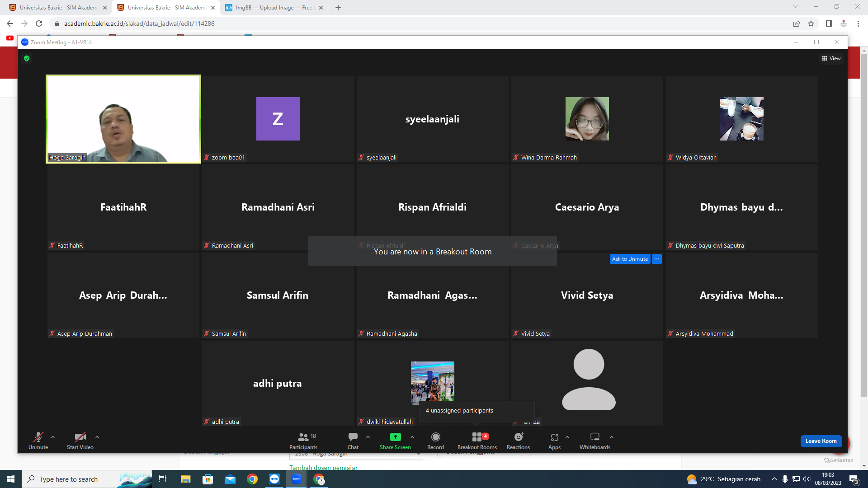Click the Zoom icon on the taskbar
Screen dimensions: 868x488
297,479
